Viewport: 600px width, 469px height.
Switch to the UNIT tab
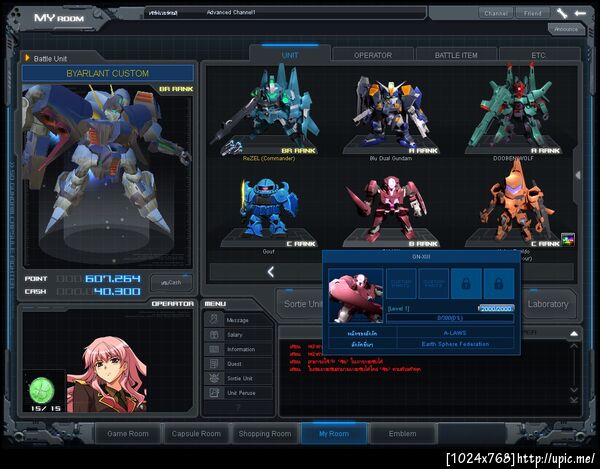tap(290, 55)
